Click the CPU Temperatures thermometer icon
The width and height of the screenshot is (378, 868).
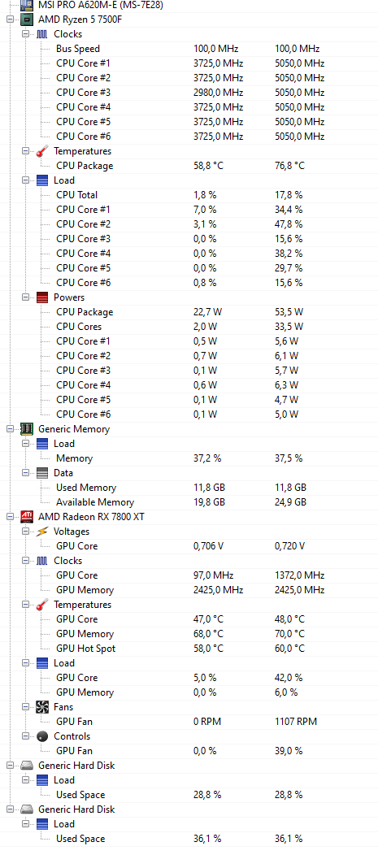[42, 151]
